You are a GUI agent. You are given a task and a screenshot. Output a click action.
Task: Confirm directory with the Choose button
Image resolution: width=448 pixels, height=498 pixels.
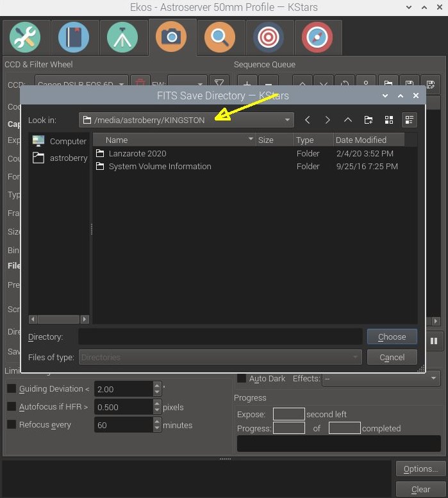392,336
